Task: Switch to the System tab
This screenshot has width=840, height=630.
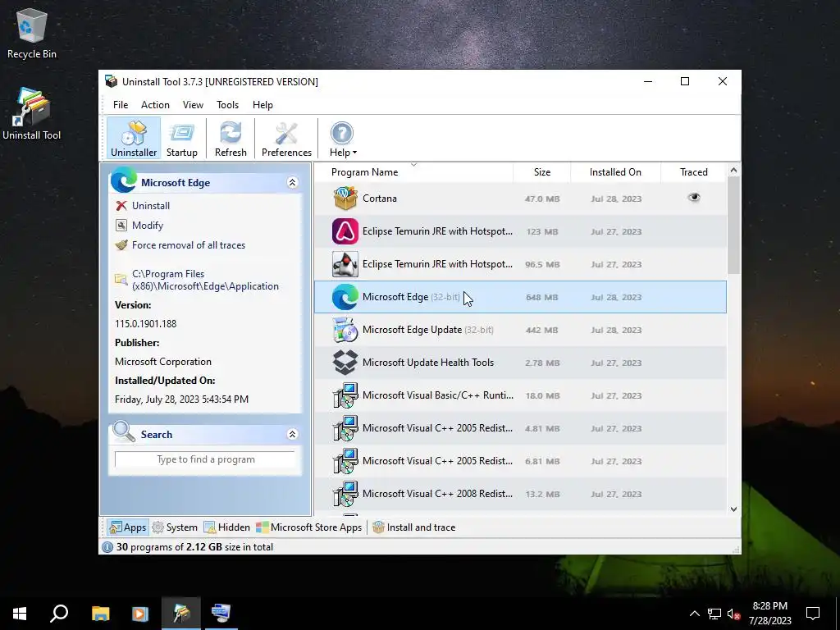Action: pyautogui.click(x=175, y=527)
